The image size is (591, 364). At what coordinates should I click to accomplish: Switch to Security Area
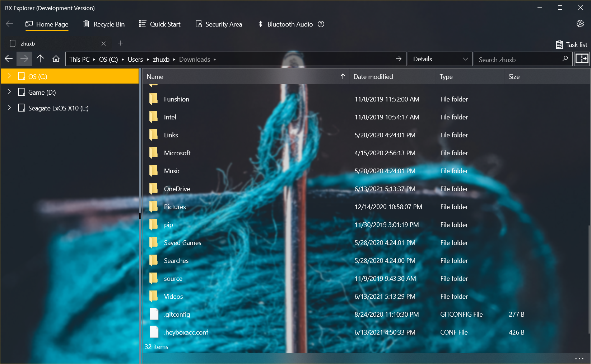(x=219, y=24)
